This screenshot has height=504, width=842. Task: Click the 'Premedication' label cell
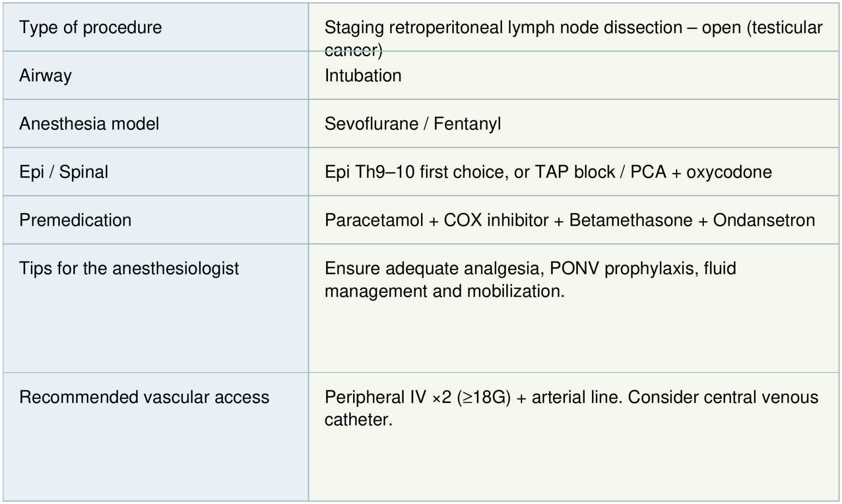75,220
